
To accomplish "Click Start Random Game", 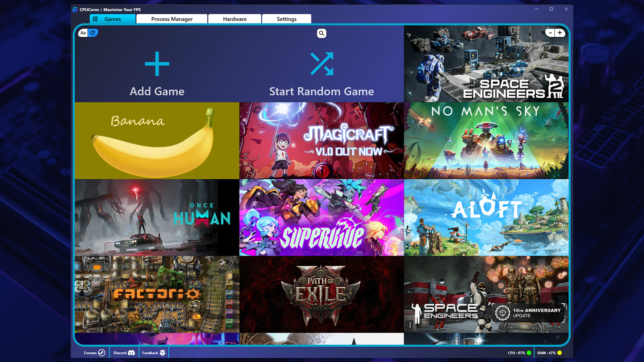I will pyautogui.click(x=321, y=91).
